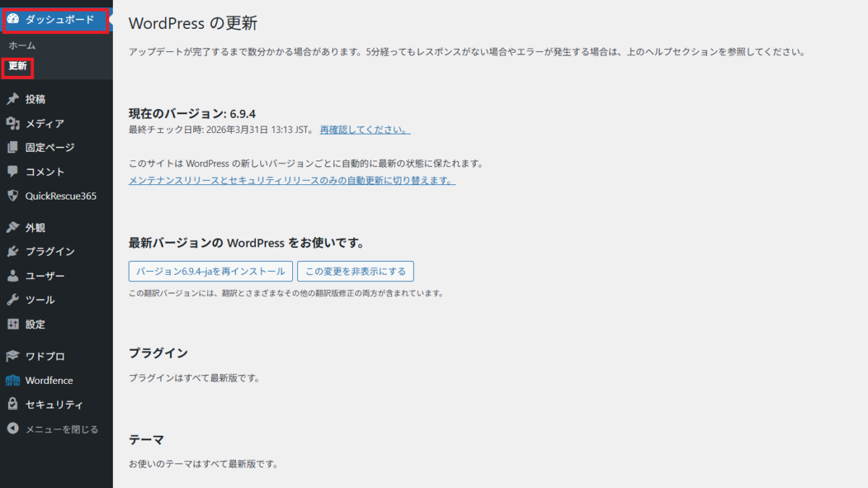Open the 設定 settings menu
This screenshot has width=868, height=488.
(35, 325)
